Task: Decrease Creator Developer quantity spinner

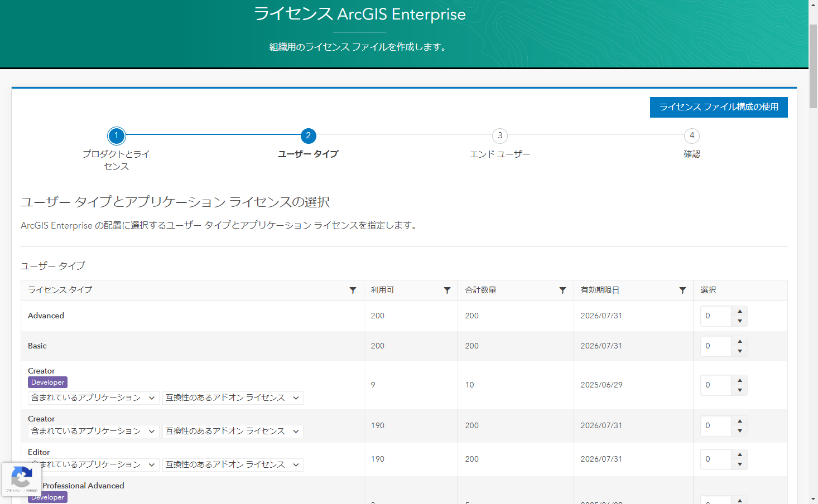Action: point(740,390)
